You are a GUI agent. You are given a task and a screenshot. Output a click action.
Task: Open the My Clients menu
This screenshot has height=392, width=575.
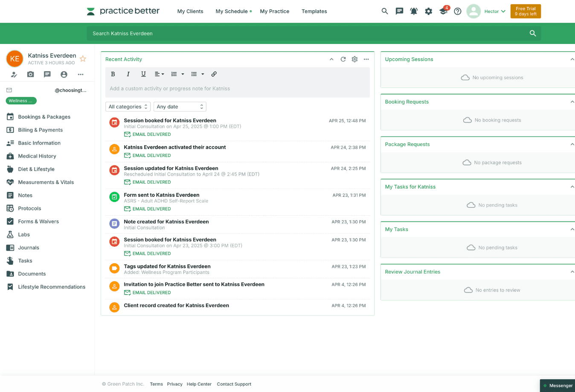tap(190, 12)
